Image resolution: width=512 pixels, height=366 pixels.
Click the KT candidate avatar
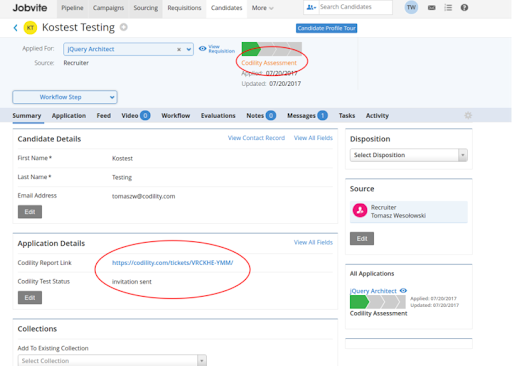30,28
